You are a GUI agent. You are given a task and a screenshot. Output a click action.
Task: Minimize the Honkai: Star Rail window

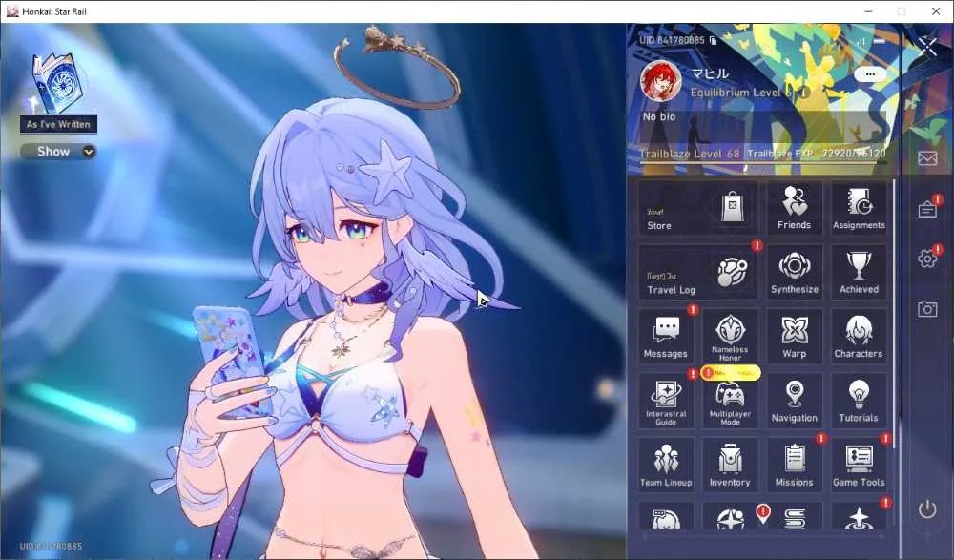pos(869,11)
